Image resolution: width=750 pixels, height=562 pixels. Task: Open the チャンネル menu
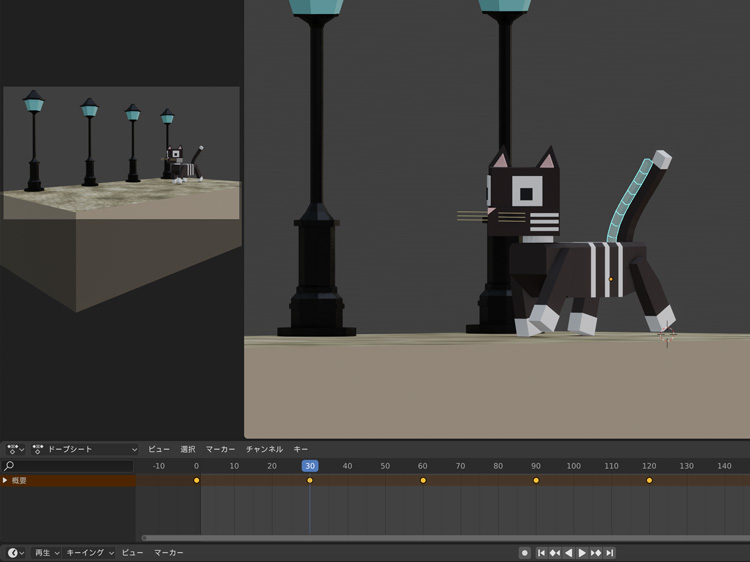tap(264, 450)
